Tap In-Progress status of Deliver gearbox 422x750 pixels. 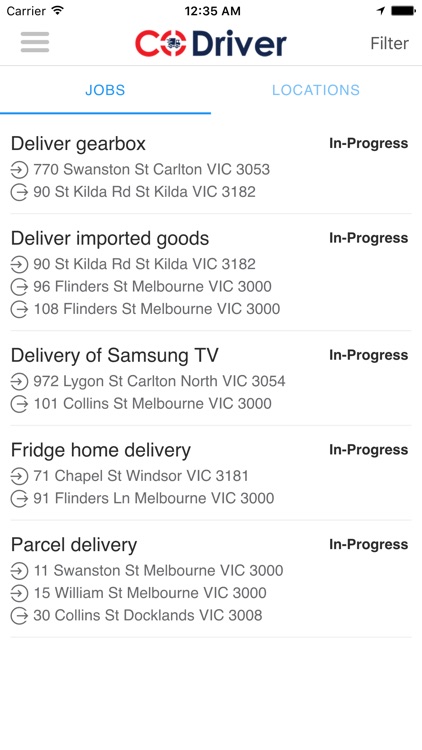pyautogui.click(x=368, y=143)
